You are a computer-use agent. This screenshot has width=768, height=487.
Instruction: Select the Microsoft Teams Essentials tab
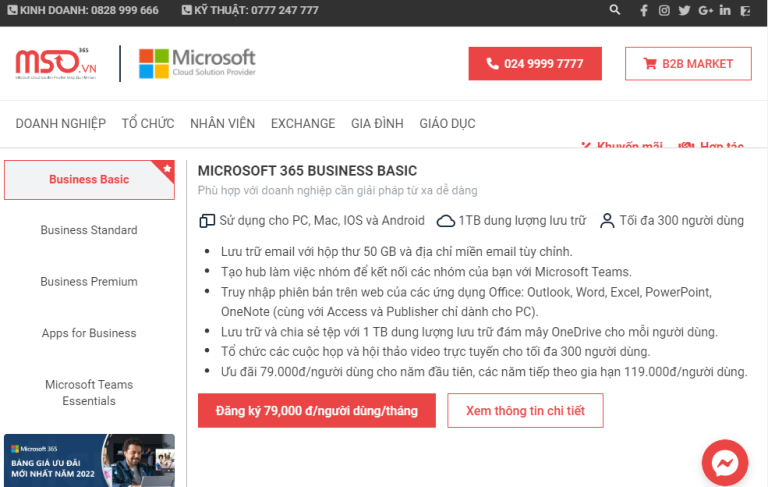click(89, 392)
